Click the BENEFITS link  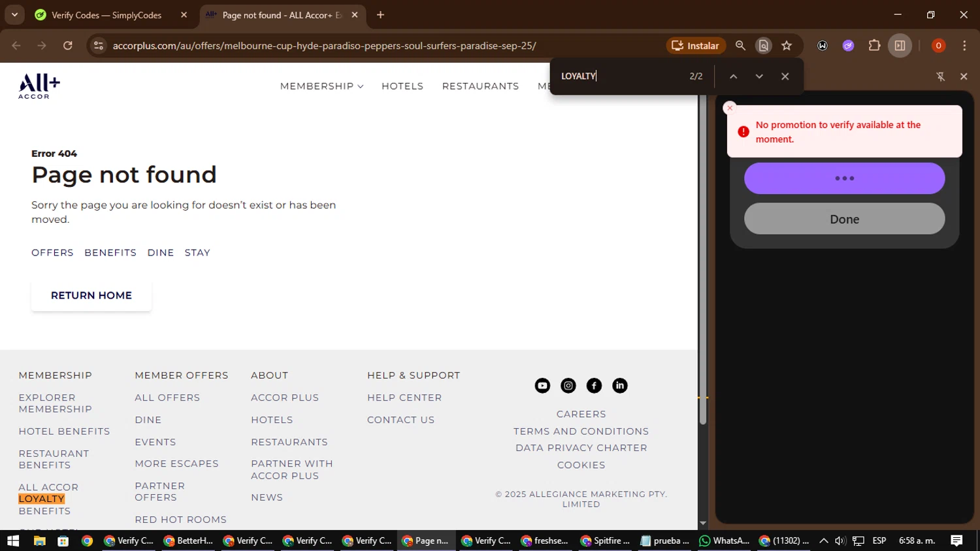pyautogui.click(x=110, y=253)
